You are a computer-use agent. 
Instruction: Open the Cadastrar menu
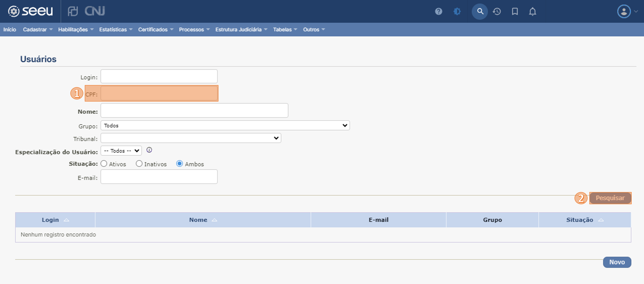tap(37, 30)
